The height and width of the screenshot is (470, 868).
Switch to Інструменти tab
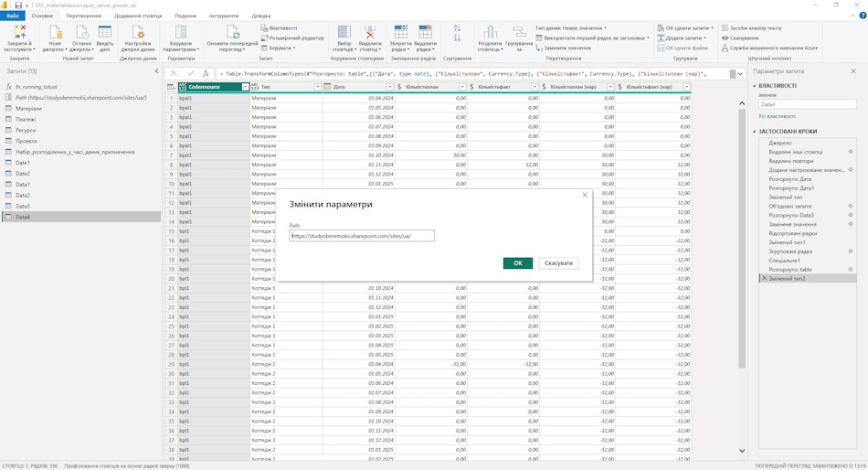tap(224, 16)
